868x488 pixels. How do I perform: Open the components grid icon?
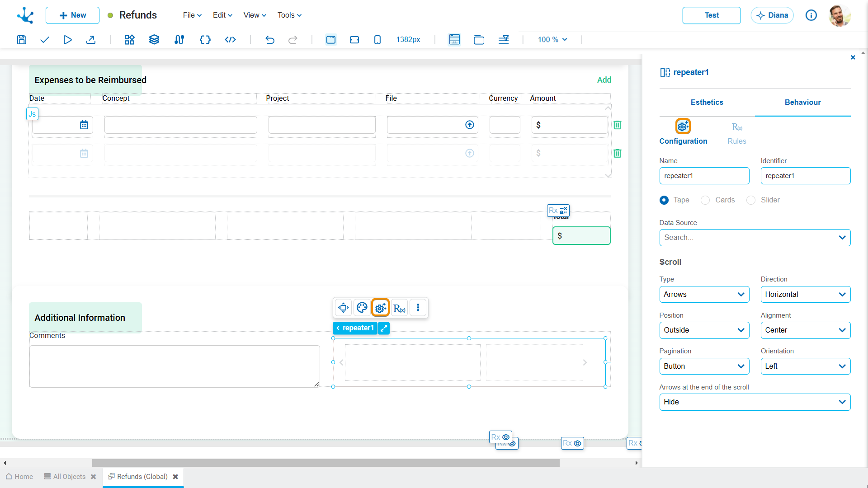point(130,40)
